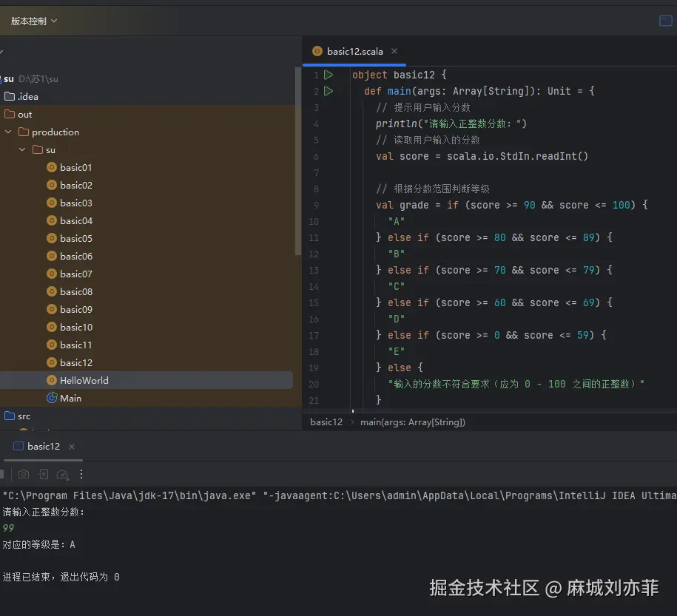Click the Scala object icon on basic12.scala tab
The image size is (677, 616).
(318, 51)
